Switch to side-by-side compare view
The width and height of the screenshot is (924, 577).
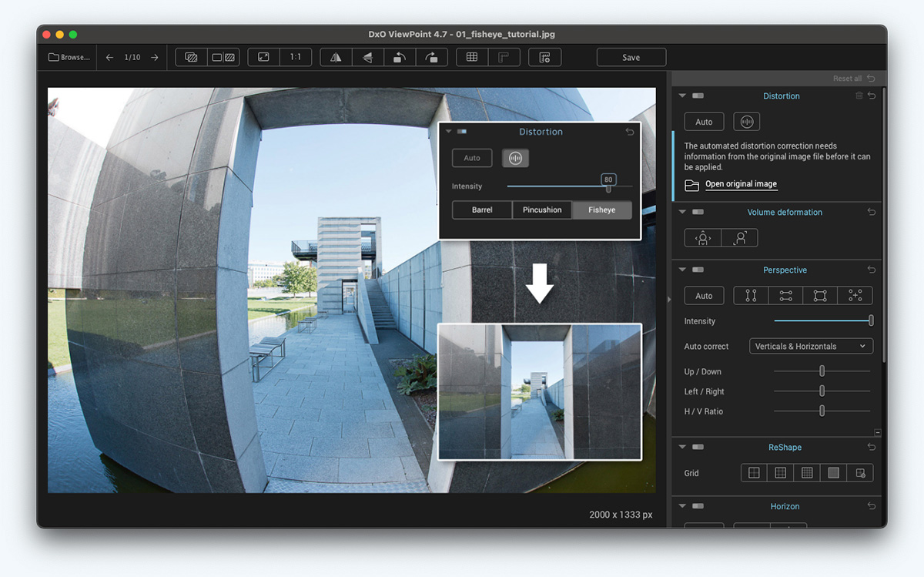click(x=223, y=58)
